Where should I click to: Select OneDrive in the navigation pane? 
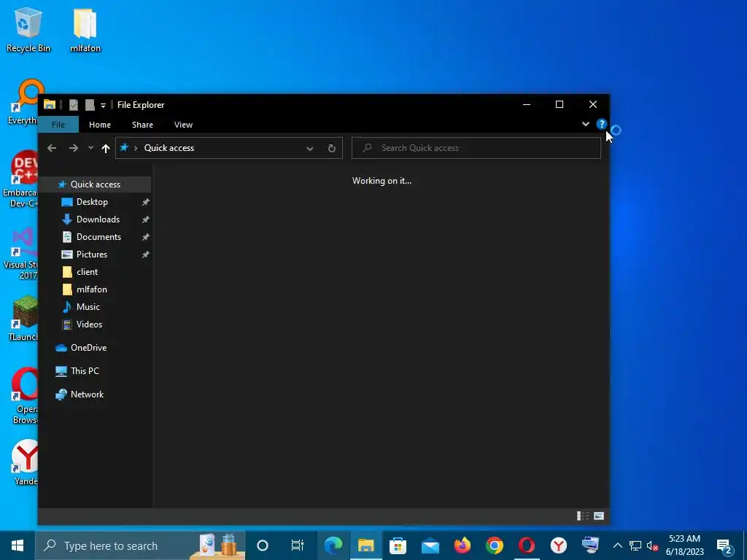(88, 348)
